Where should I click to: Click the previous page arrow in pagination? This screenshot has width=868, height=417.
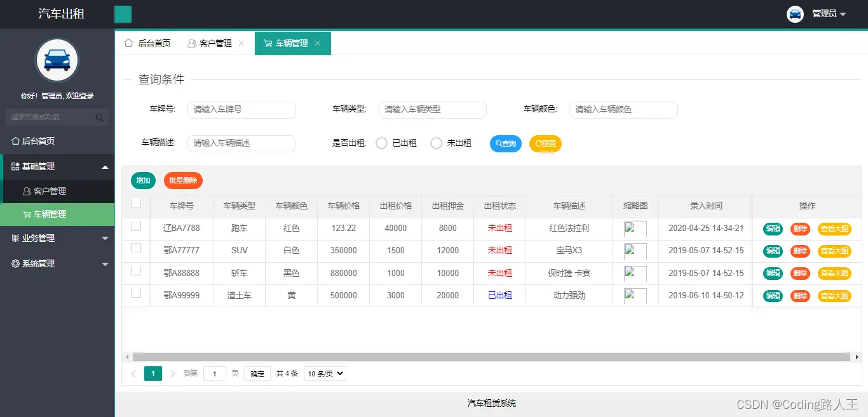tap(133, 374)
